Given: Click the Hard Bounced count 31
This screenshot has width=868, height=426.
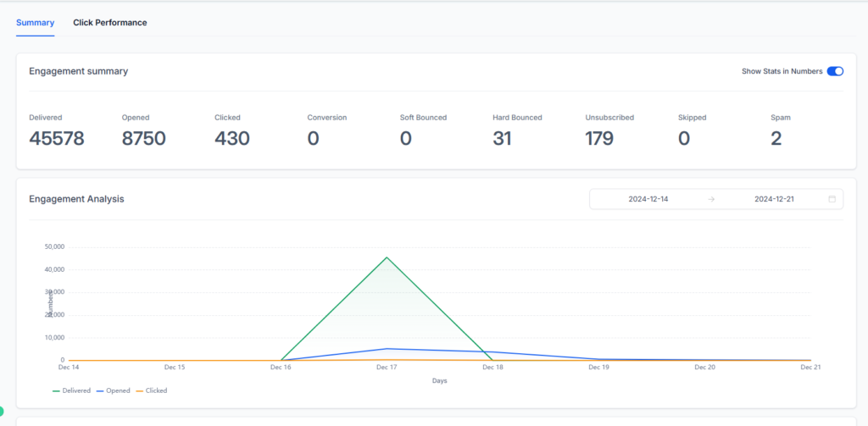Looking at the screenshot, I should 502,138.
